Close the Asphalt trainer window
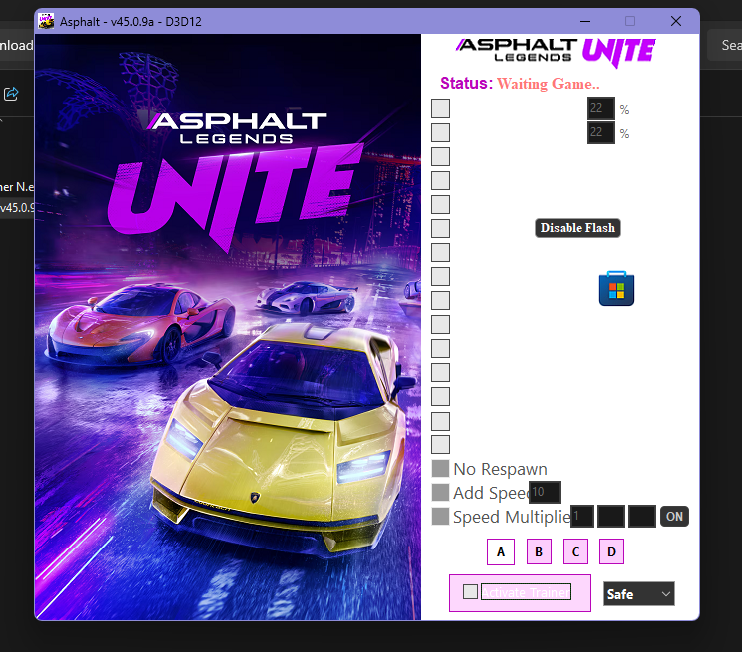Viewport: 742px width, 652px height. [x=676, y=21]
